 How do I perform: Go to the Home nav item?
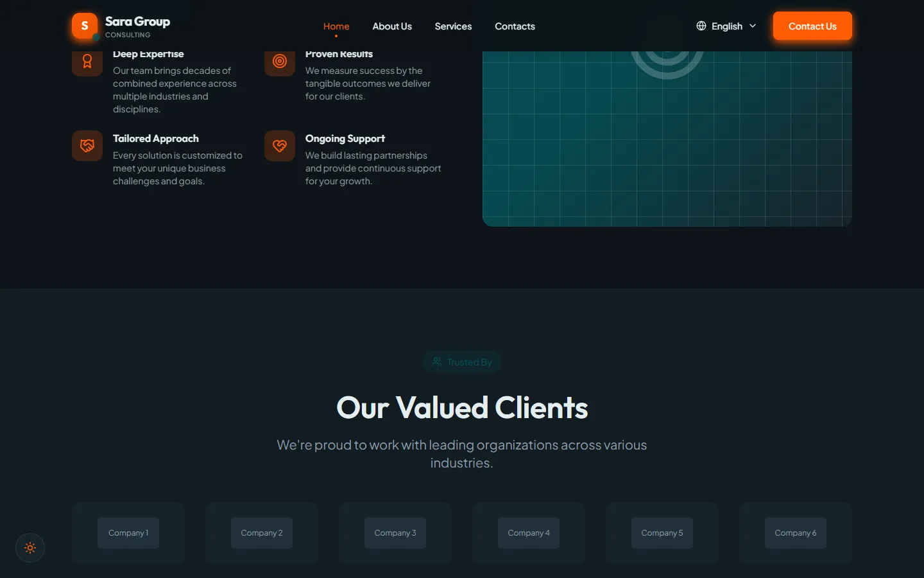click(336, 26)
